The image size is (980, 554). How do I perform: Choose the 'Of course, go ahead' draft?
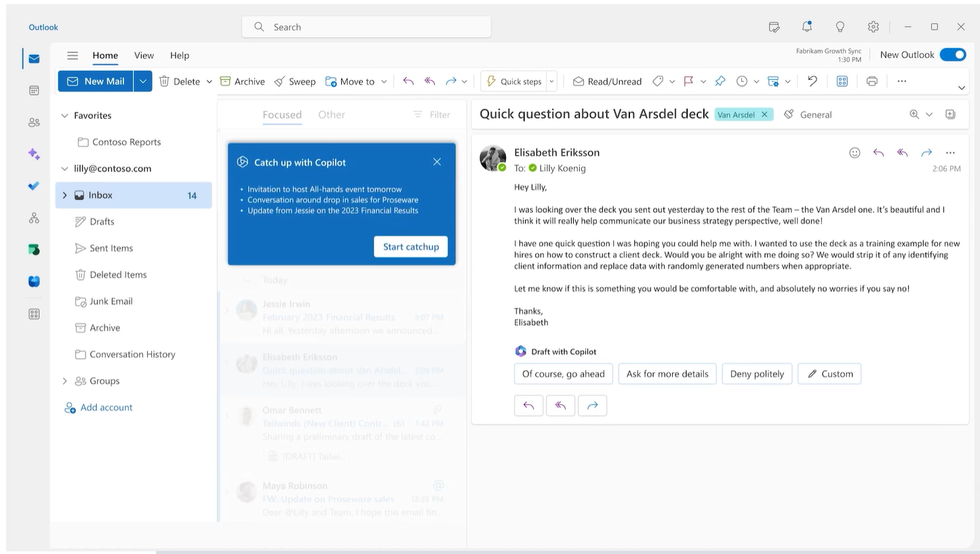tap(564, 374)
